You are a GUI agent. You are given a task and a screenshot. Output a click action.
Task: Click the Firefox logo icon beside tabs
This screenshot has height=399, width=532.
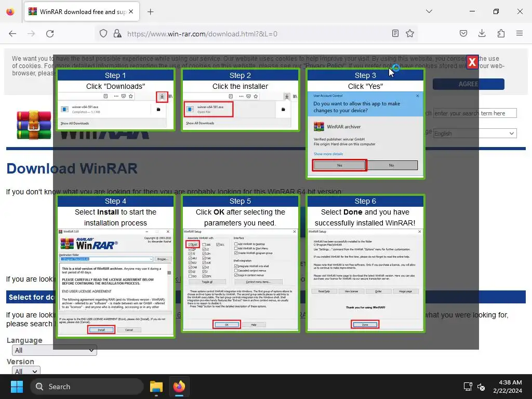(10, 12)
